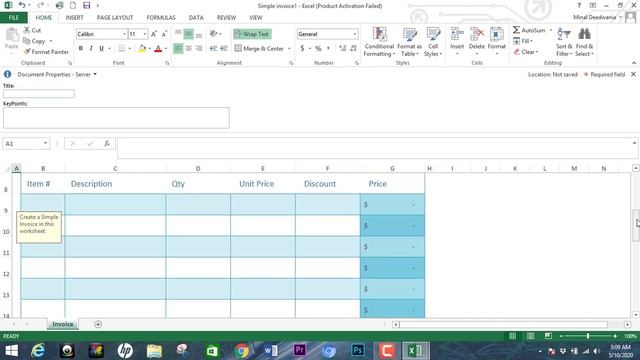The image size is (640, 360).
Task: Open Sort & Filter tool
Action: tap(564, 42)
